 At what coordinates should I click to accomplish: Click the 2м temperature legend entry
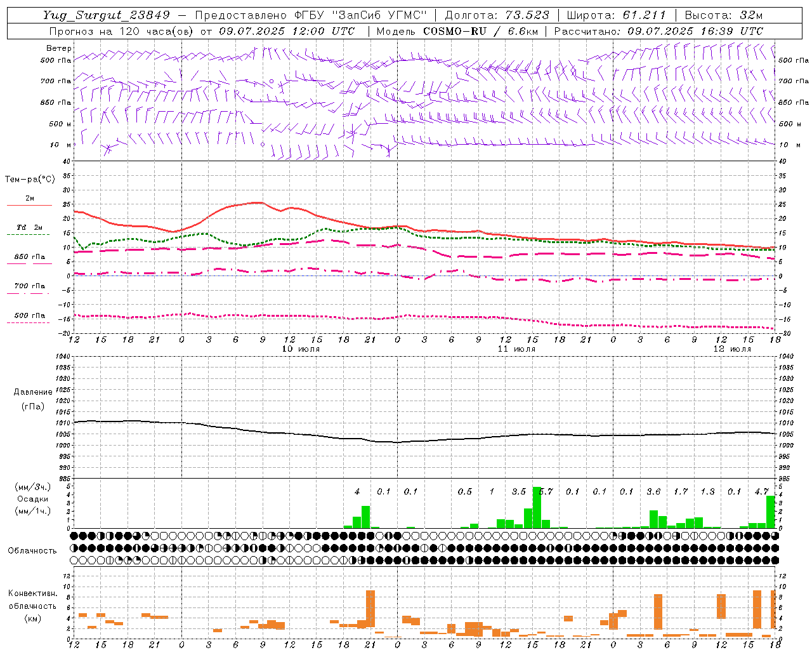[30, 199]
